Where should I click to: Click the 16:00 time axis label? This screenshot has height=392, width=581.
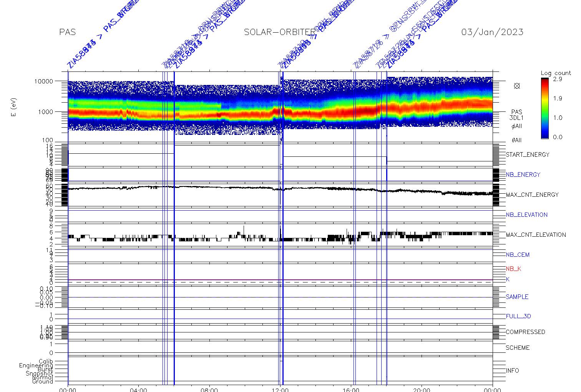[x=351, y=390]
